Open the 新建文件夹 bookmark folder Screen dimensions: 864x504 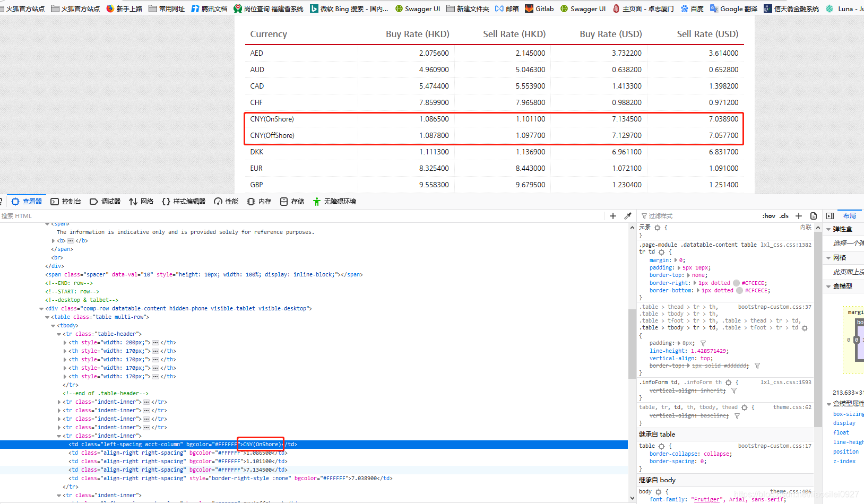[x=468, y=8]
